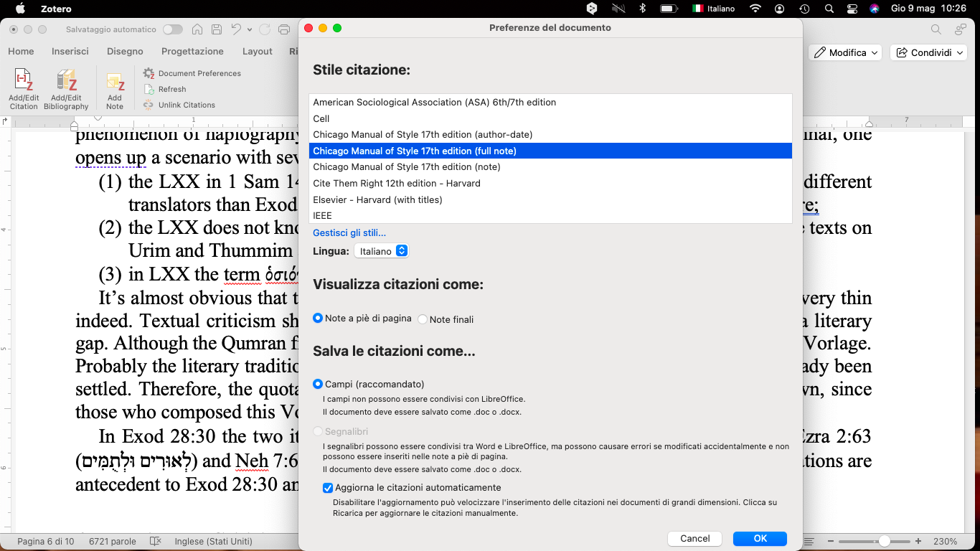The width and height of the screenshot is (980, 551).
Task: Switch to the Disegno ribbon tab
Action: coord(125,51)
